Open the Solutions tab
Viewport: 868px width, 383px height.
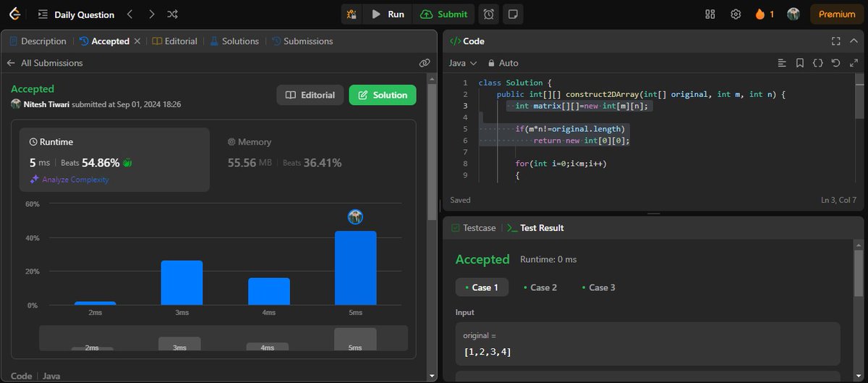(x=234, y=41)
